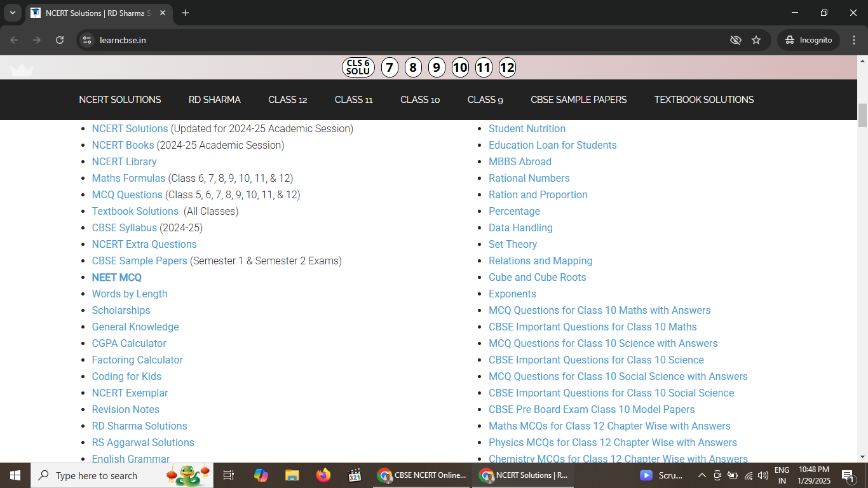Open notification center icon

[848, 475]
